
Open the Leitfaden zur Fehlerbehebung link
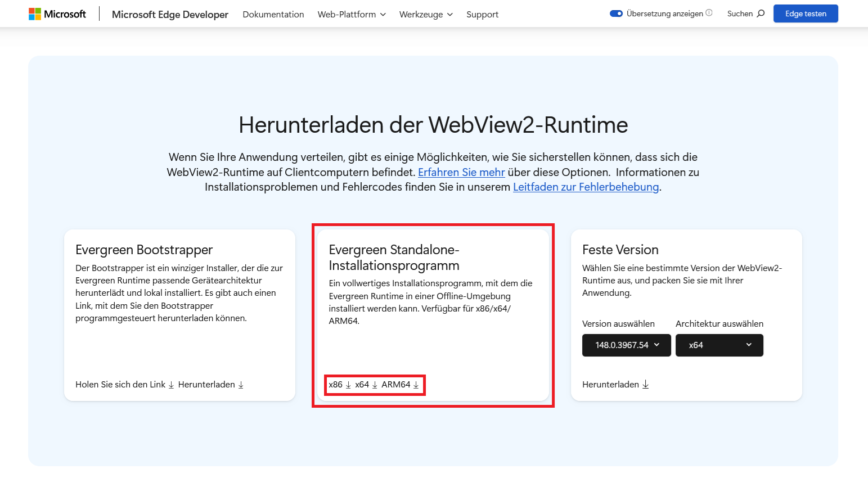point(586,187)
